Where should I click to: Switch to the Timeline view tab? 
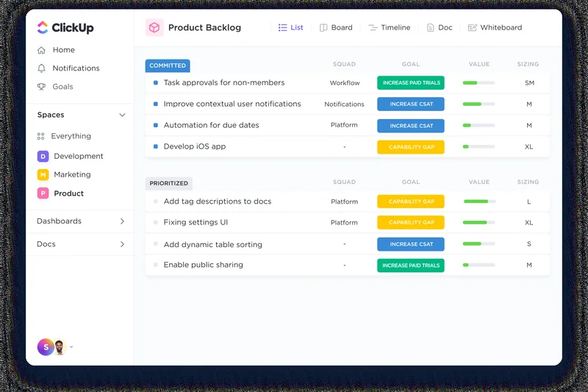tap(389, 28)
